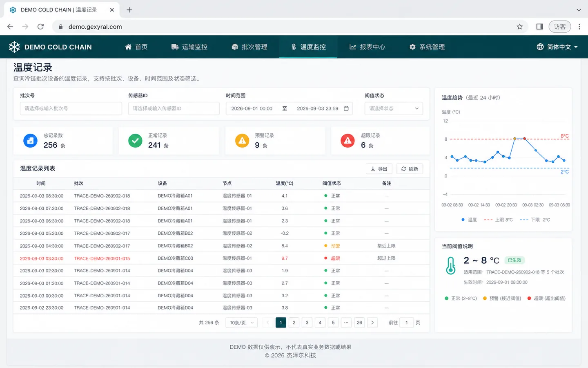588x368 pixels.
Task: Toggle the 上限 8°C legend item
Action: click(x=498, y=220)
